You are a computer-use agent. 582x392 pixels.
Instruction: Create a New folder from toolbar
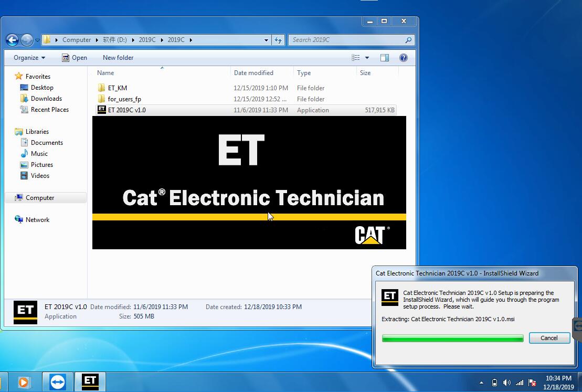coord(118,58)
